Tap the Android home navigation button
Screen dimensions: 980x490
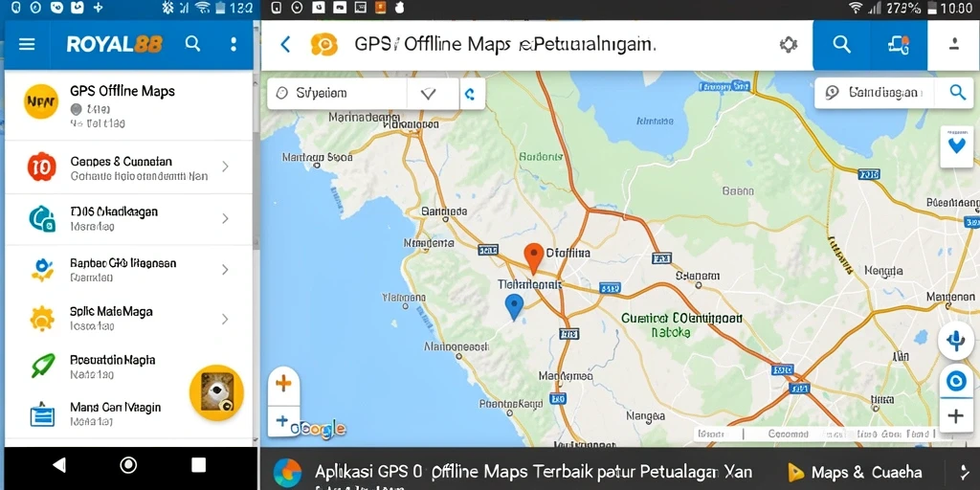(129, 465)
